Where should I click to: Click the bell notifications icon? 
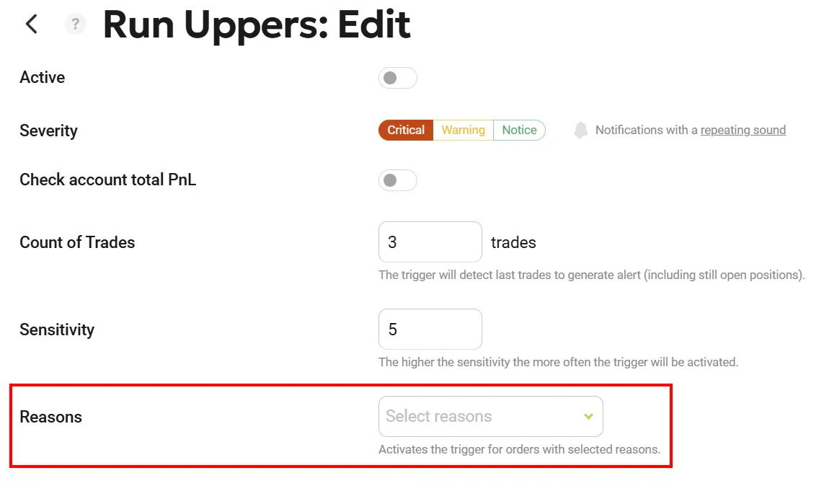coord(580,131)
